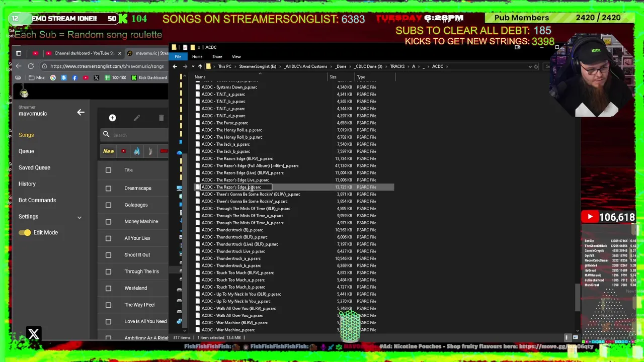Collapse sidebar with the back arrow

pos(80,113)
